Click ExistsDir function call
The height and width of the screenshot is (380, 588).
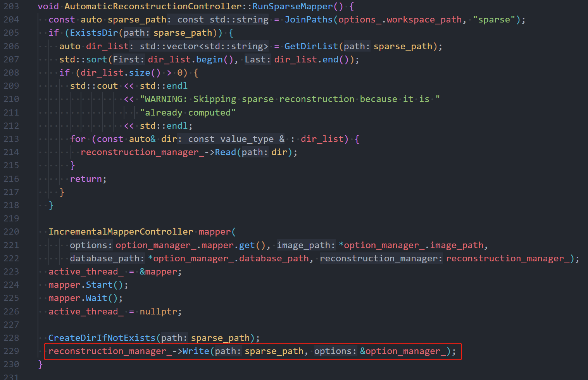click(94, 33)
